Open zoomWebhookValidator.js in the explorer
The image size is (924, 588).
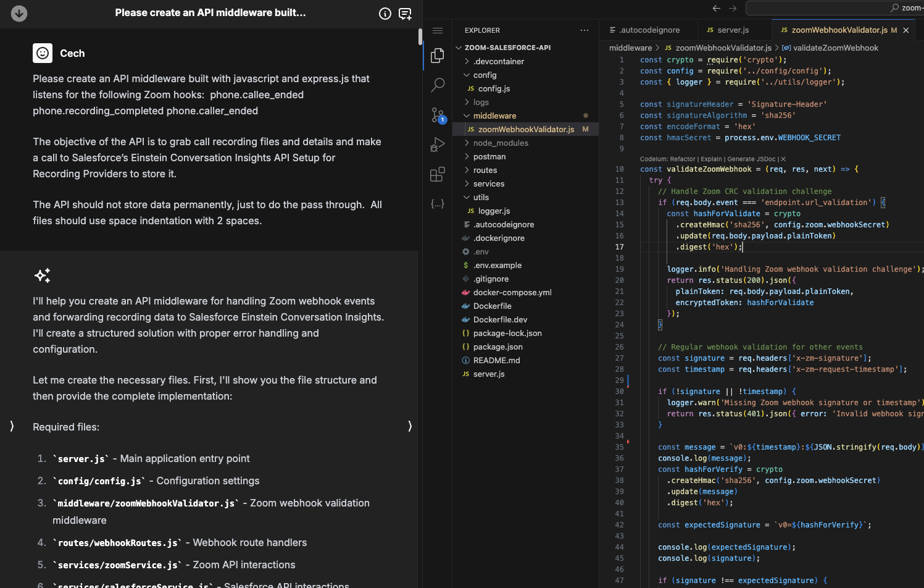point(526,129)
